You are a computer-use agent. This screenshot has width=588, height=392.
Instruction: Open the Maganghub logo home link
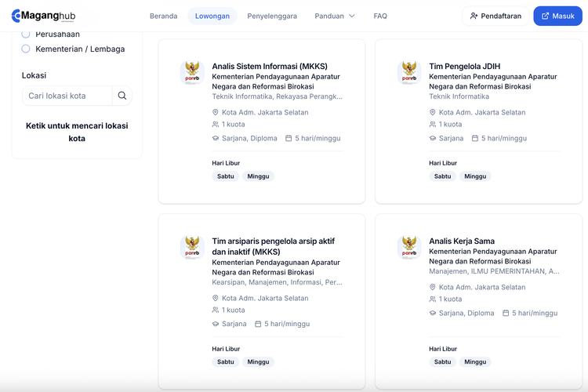coord(43,16)
